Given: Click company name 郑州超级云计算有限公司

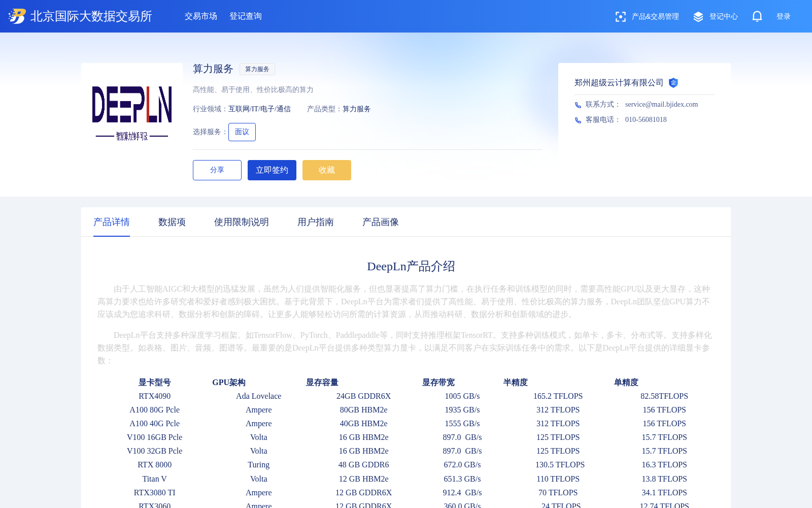Looking at the screenshot, I should 619,83.
